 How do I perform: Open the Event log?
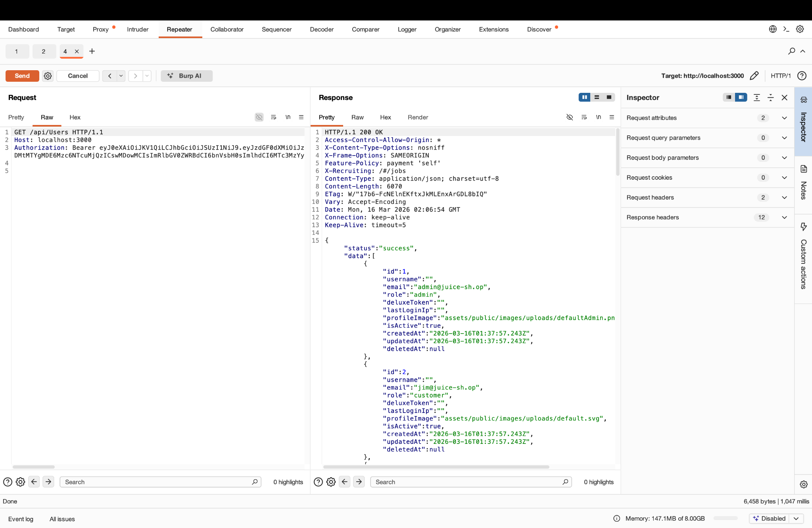[21, 519]
